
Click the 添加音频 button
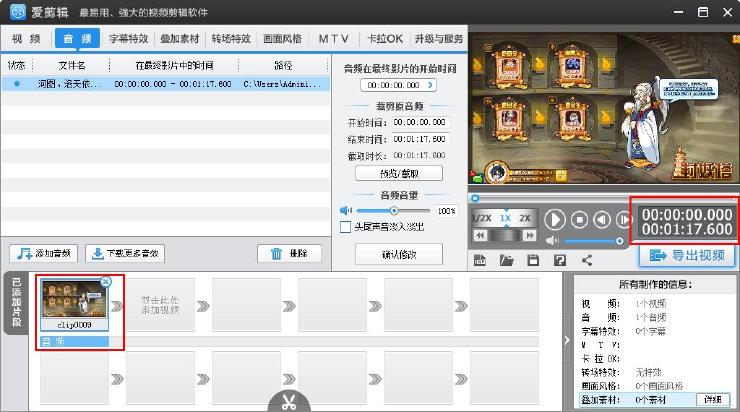(43, 253)
